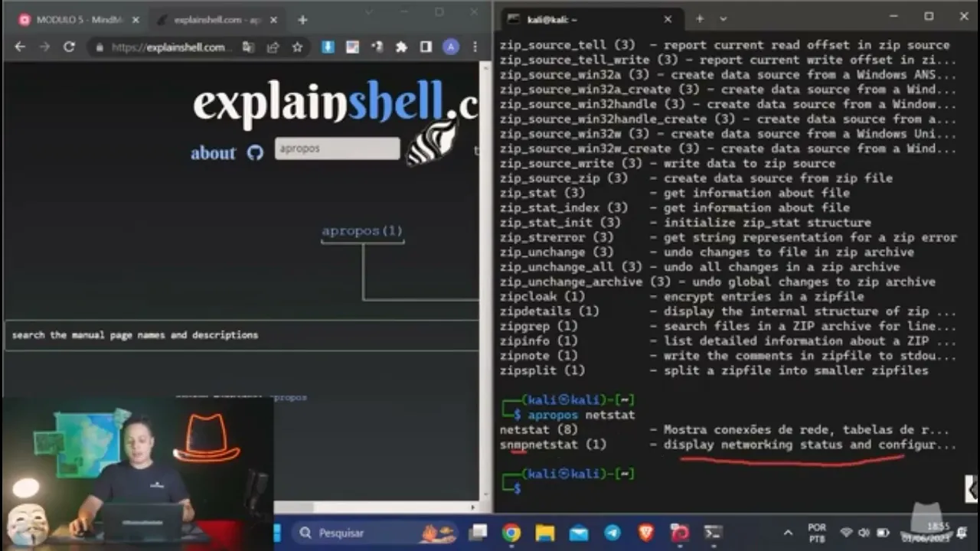Open Brave browser from the taskbar
This screenshot has height=551, width=980.
coord(646,533)
